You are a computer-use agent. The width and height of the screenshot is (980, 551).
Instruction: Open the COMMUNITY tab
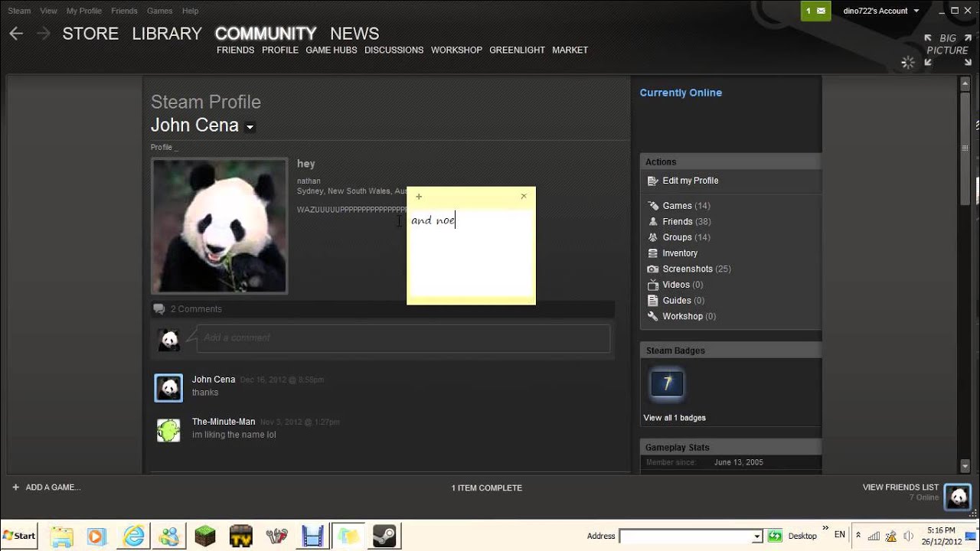(x=266, y=34)
